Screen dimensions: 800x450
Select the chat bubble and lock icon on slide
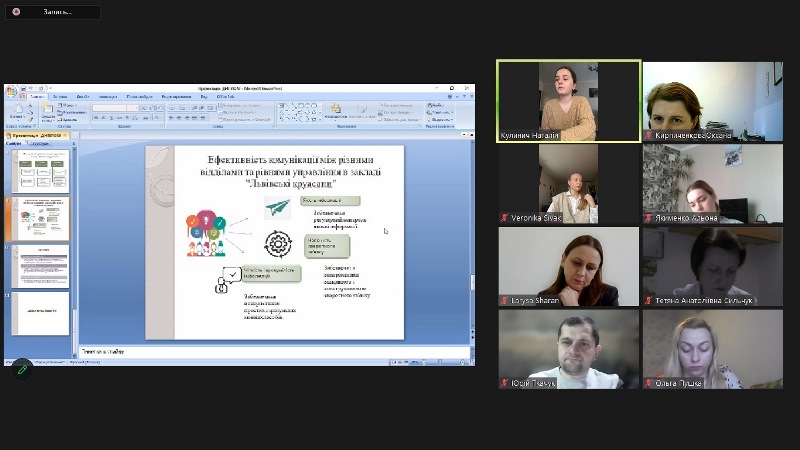[x=228, y=280]
